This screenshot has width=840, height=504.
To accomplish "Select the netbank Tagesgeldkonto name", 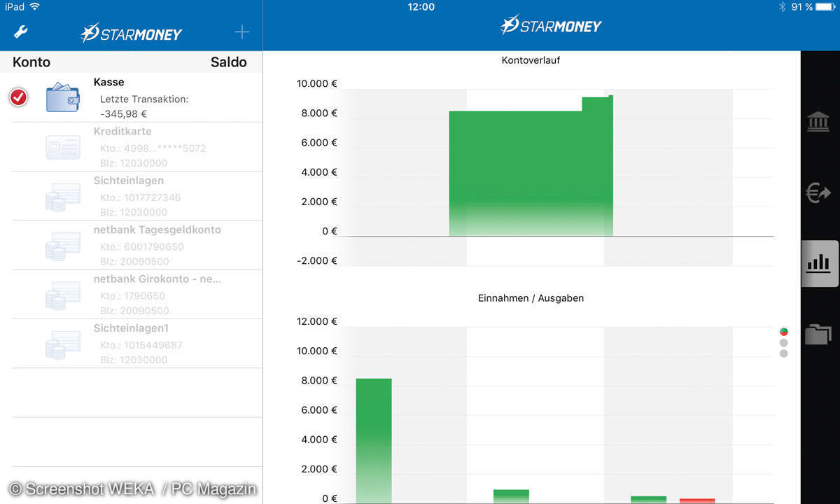I will click(157, 230).
